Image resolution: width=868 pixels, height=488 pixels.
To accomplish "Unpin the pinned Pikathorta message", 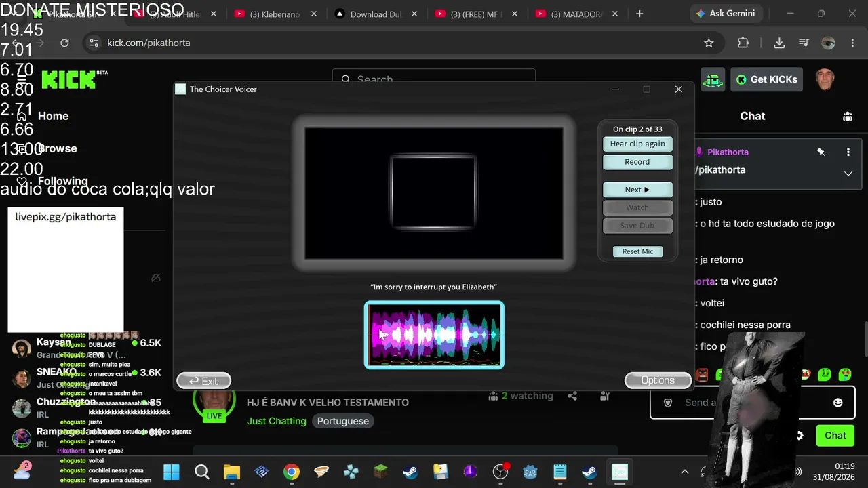I will [821, 152].
